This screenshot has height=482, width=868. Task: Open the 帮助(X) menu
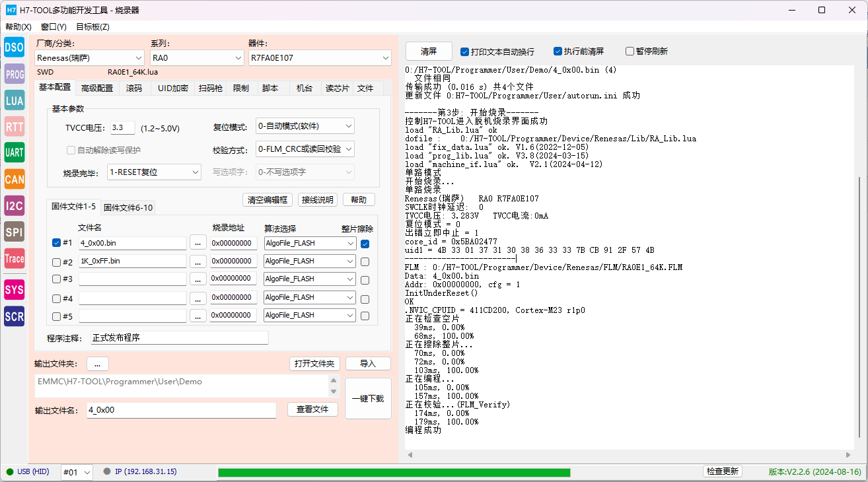[x=18, y=27]
